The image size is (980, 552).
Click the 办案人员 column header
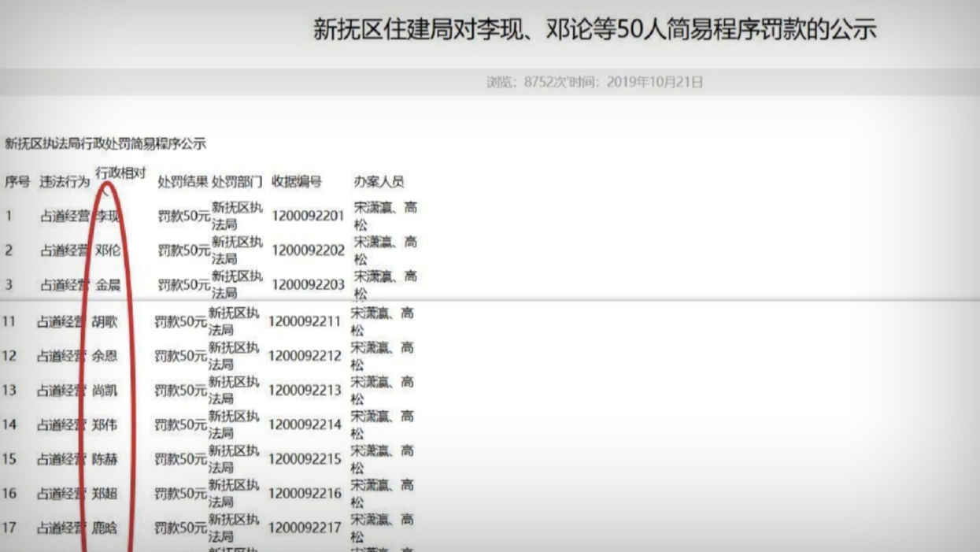[379, 182]
